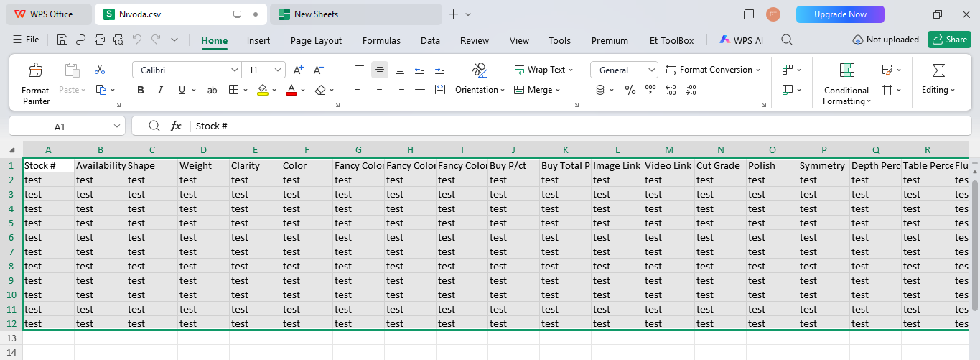Apply percent style
Viewport: 980px width, 360px height.
point(630,90)
